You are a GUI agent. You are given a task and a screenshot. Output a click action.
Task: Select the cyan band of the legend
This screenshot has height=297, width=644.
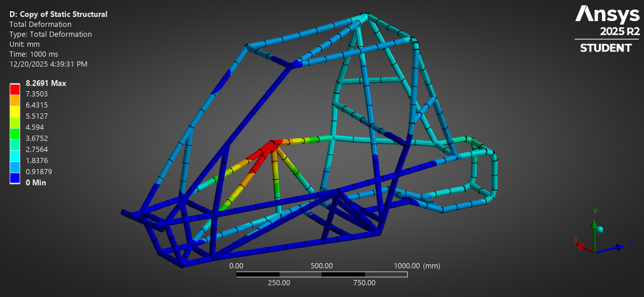15,156
